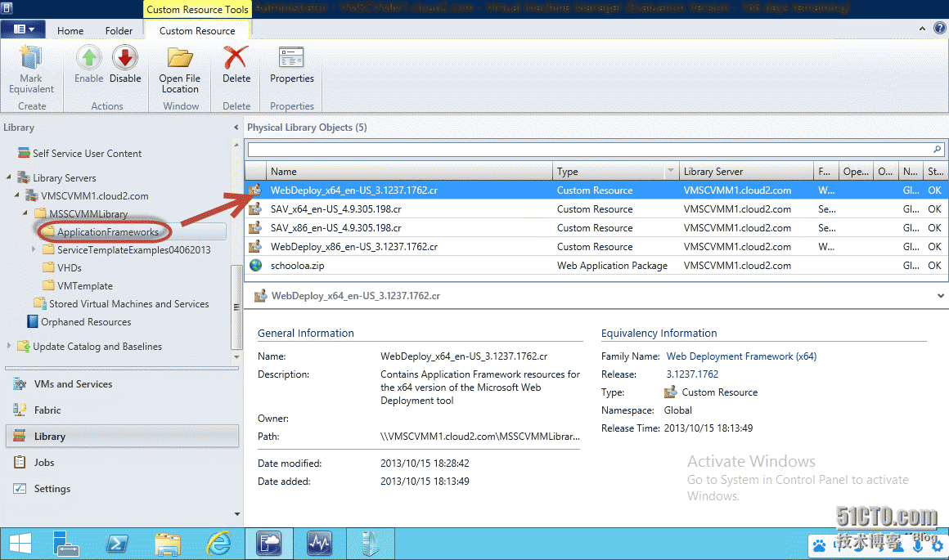The width and height of the screenshot is (949, 560).
Task: Select SAV_x64_en-US_4.9.305.198.cr row
Action: [x=596, y=208]
